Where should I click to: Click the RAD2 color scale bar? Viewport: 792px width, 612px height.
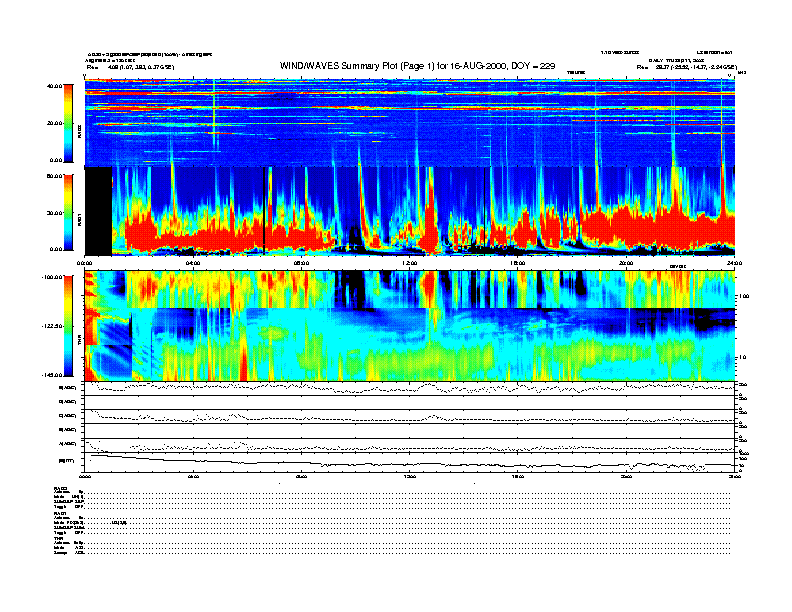click(68, 123)
